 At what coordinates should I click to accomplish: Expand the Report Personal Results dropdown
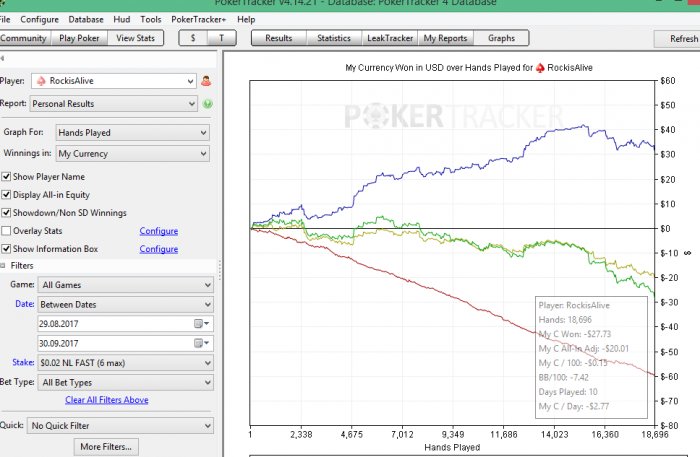[x=114, y=104]
